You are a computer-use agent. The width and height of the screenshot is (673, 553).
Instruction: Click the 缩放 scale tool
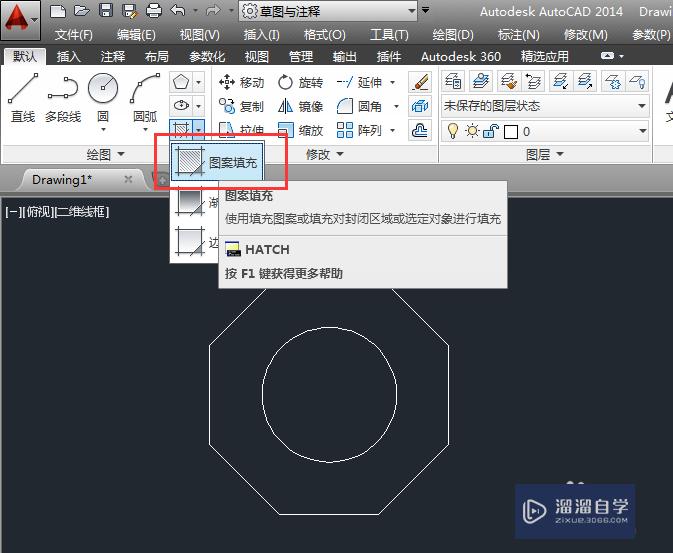click(x=300, y=130)
